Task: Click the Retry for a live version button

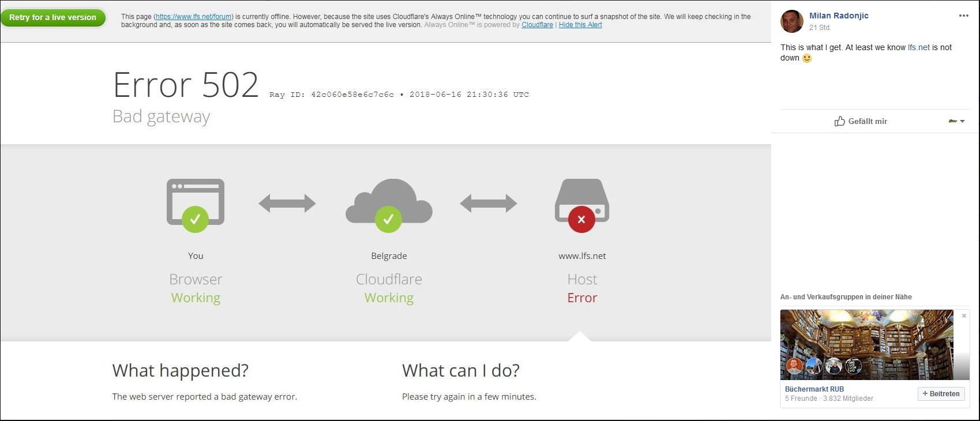Action: tap(53, 17)
